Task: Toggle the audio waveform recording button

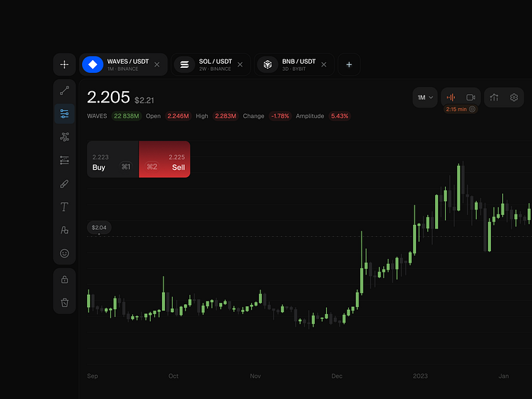Action: (451, 98)
